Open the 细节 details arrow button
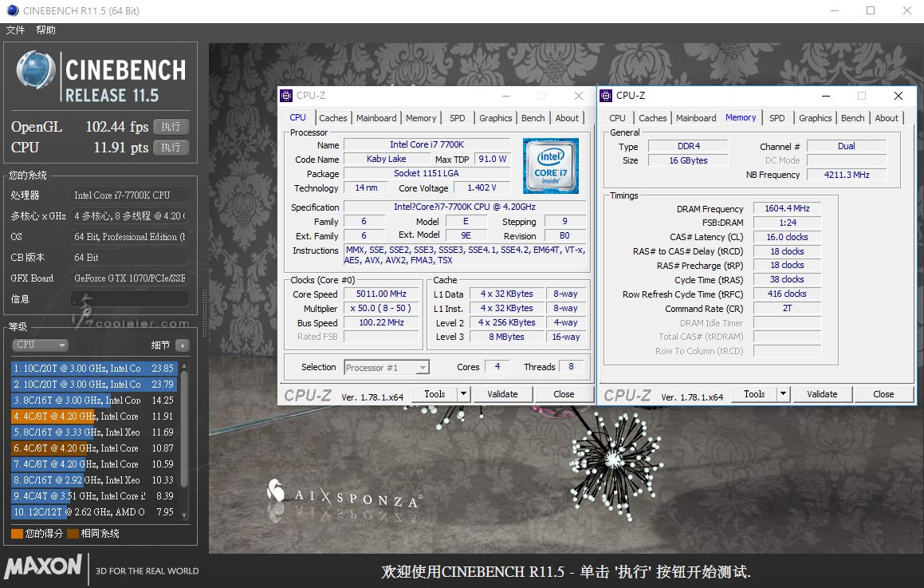924x588 pixels. pyautogui.click(x=183, y=345)
